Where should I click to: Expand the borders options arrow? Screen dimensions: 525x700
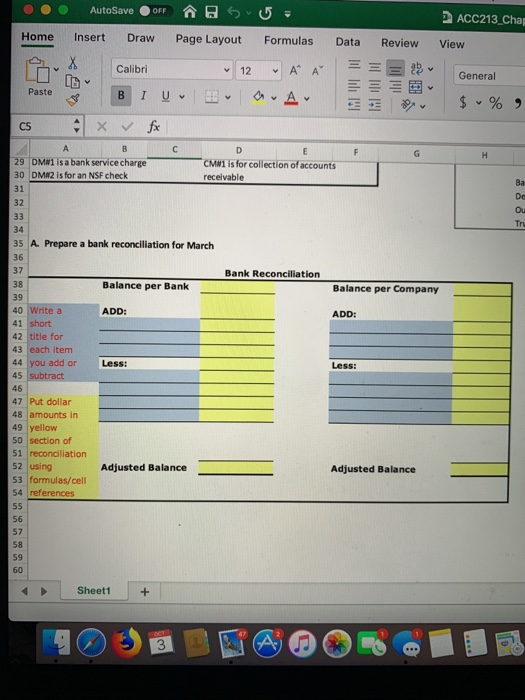pos(228,97)
